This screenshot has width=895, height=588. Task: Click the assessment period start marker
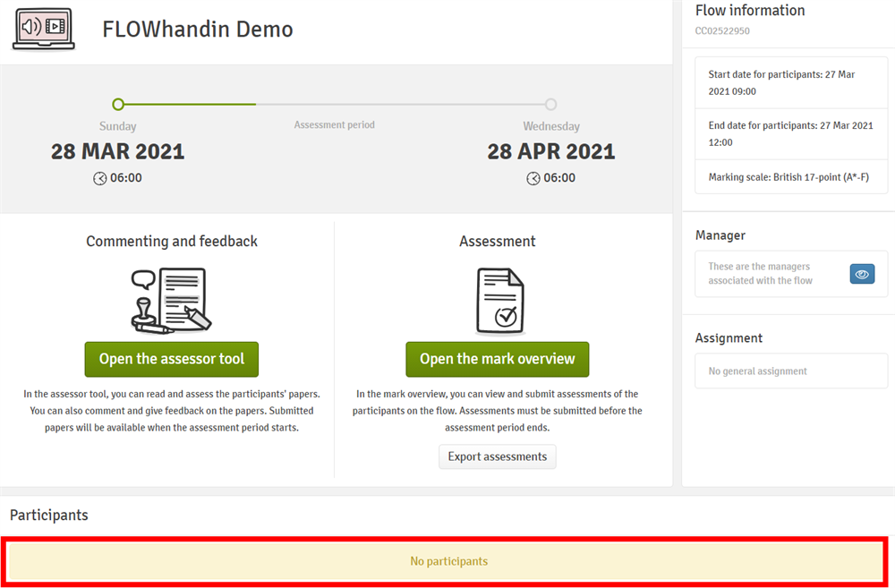click(118, 105)
